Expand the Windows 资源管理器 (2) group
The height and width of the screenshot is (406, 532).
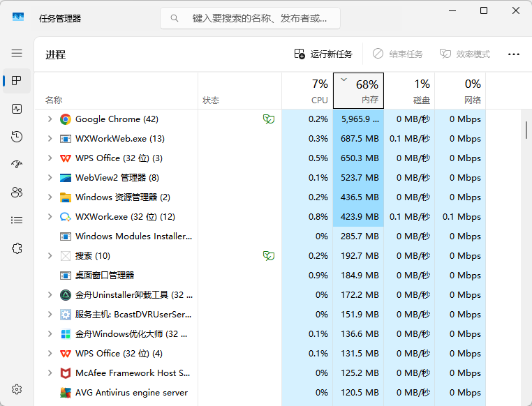50,197
